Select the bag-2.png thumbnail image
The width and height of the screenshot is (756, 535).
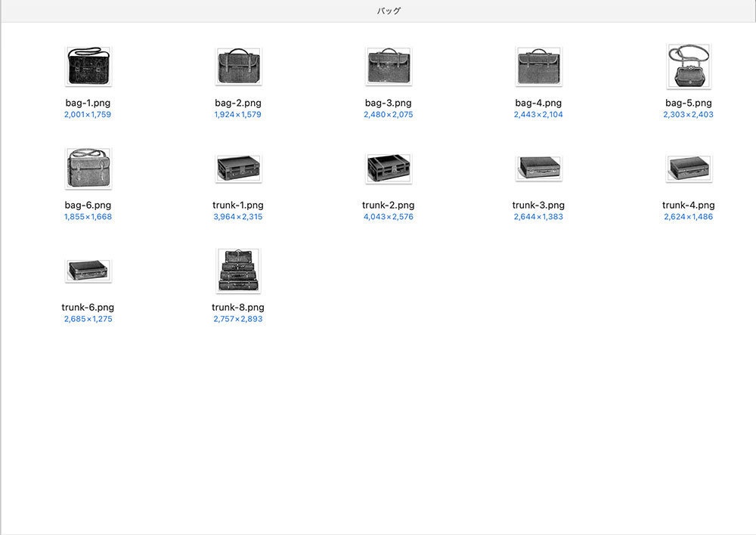click(238, 66)
